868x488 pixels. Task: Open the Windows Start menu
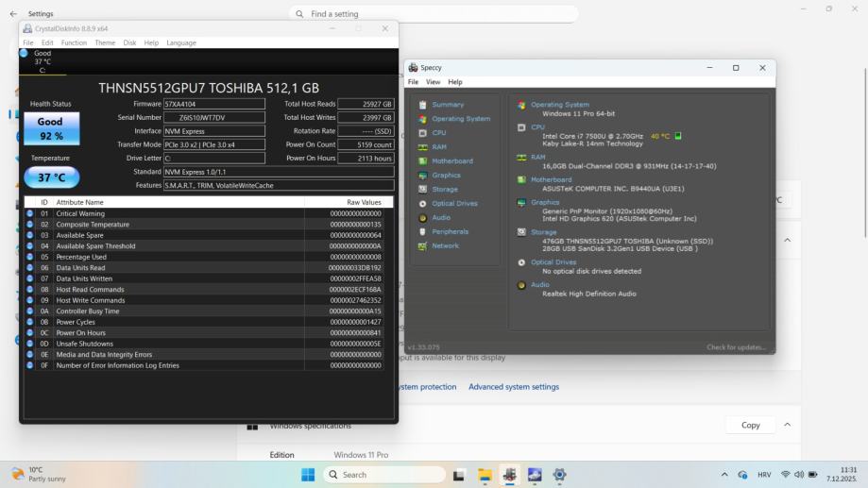coord(308,475)
